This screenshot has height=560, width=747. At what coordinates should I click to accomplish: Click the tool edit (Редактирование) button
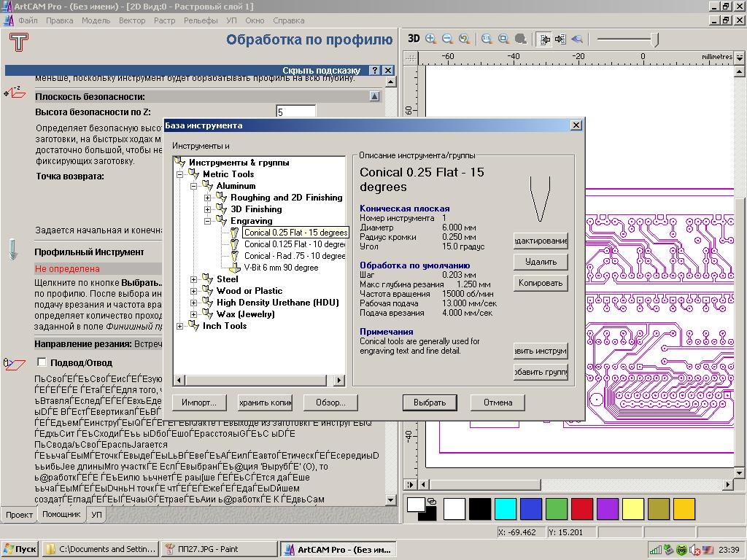click(541, 241)
